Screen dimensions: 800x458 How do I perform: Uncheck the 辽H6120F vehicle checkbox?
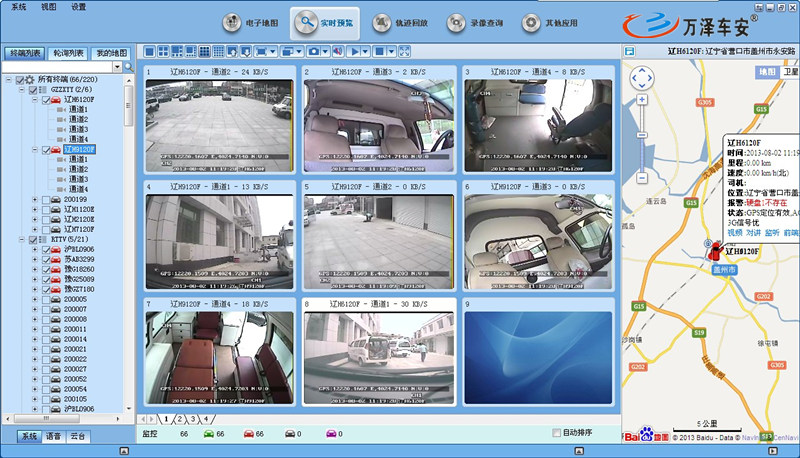coord(45,100)
